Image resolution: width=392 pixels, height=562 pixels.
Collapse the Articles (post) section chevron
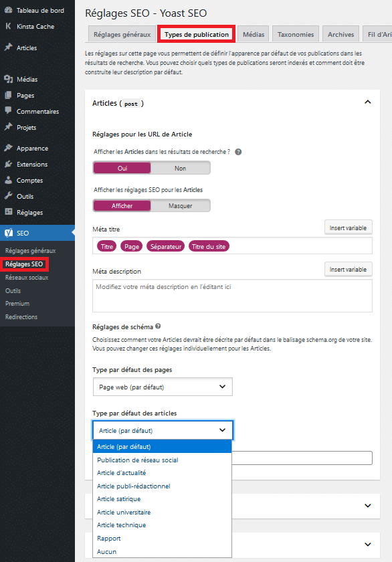click(368, 102)
